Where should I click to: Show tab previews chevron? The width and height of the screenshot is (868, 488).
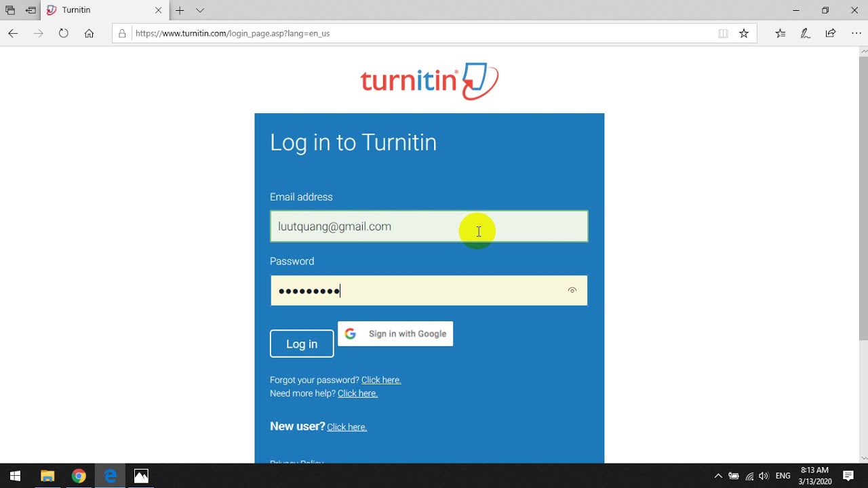200,10
